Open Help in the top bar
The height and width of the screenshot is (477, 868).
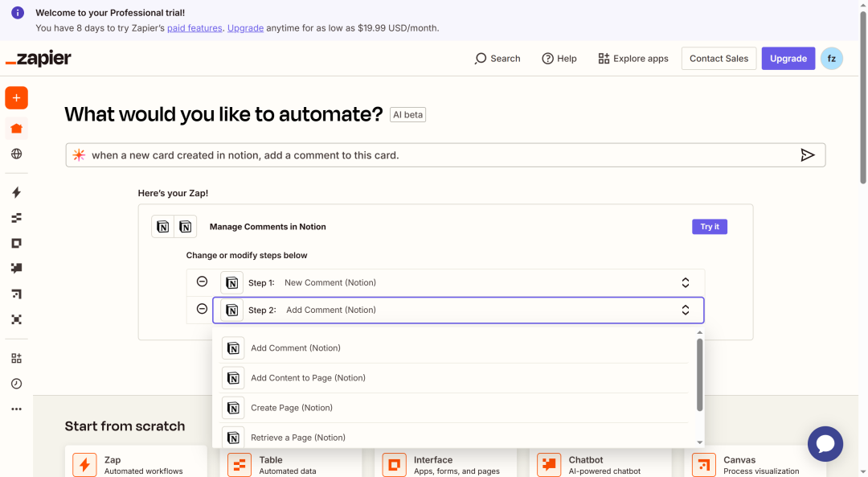coord(559,59)
